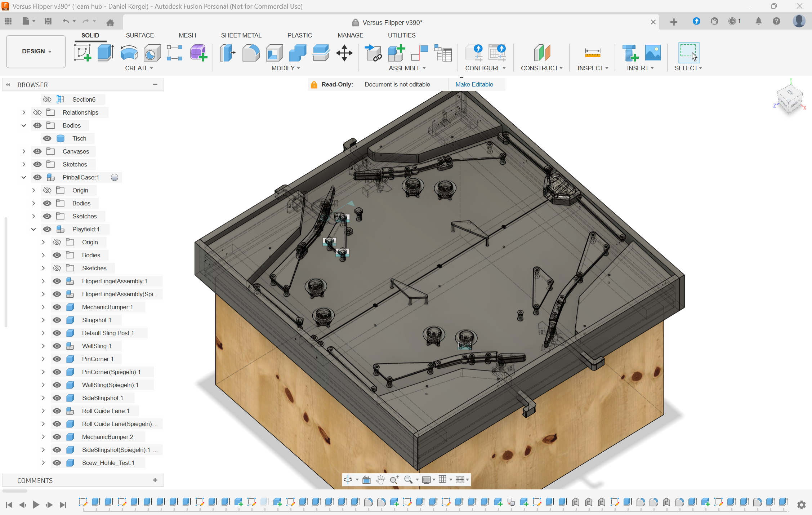Switch to the SURFACE tab
Image resolution: width=812 pixels, height=515 pixels.
tap(140, 35)
